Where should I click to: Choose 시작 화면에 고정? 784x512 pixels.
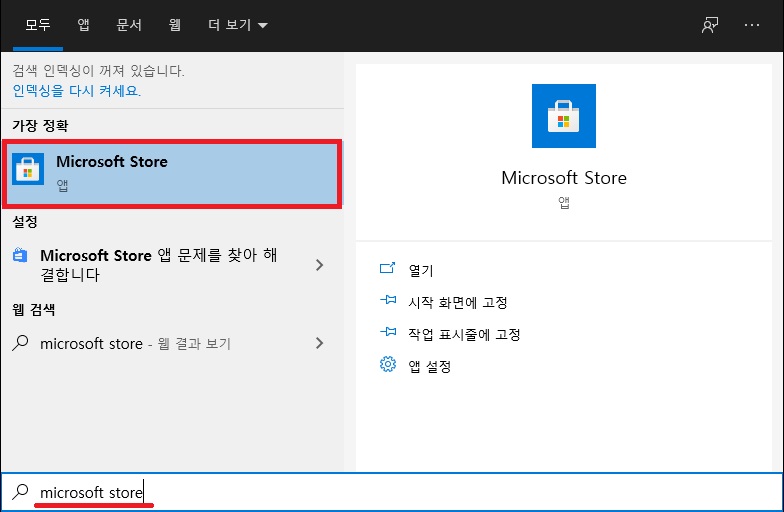click(458, 302)
